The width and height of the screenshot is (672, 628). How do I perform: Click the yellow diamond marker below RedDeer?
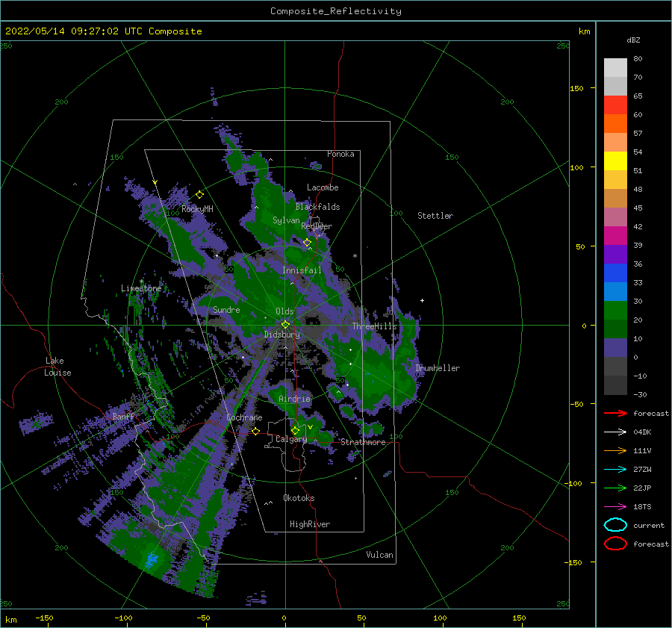(307, 243)
